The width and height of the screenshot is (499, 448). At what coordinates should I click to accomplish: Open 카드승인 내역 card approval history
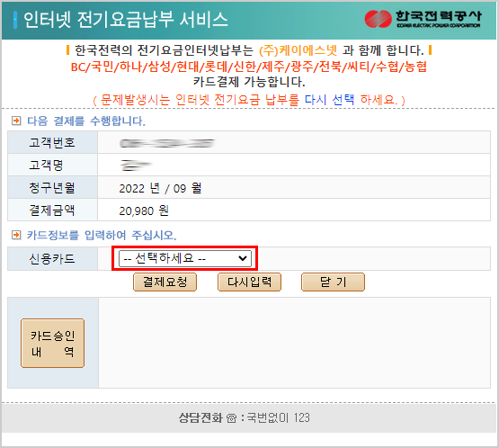tap(52, 344)
